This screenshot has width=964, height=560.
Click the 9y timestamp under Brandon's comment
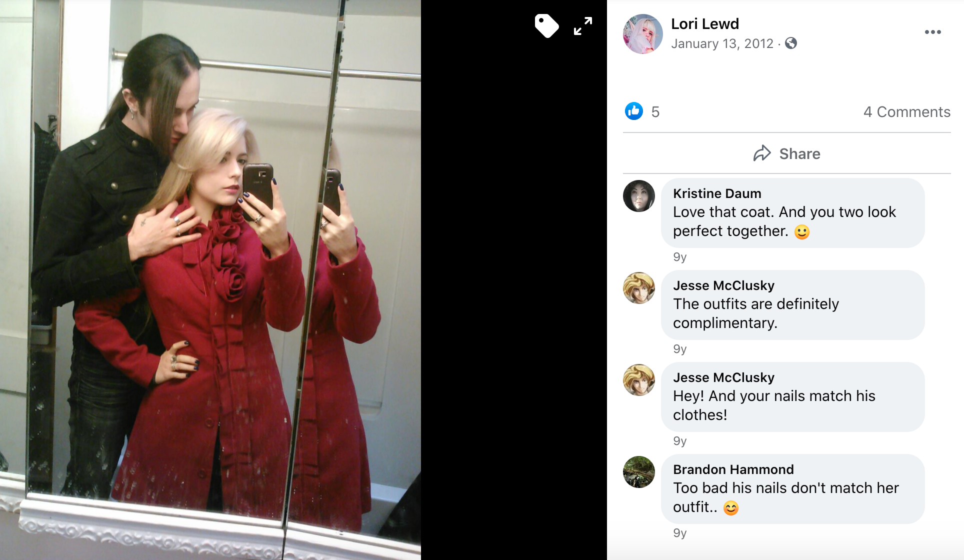point(680,533)
